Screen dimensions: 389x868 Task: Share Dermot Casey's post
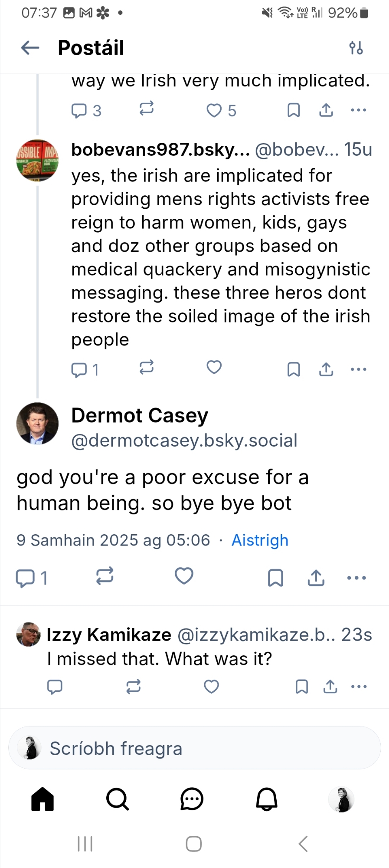316,578
